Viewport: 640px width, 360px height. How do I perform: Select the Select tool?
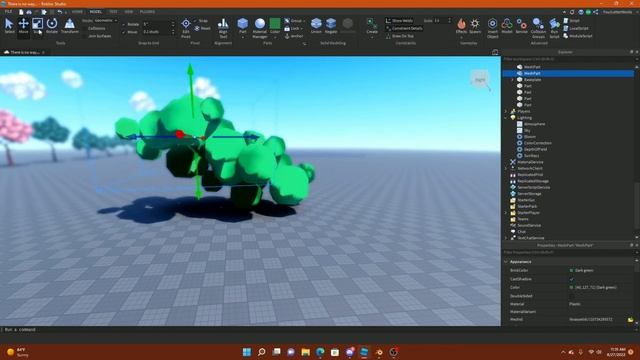pyautogui.click(x=9, y=26)
